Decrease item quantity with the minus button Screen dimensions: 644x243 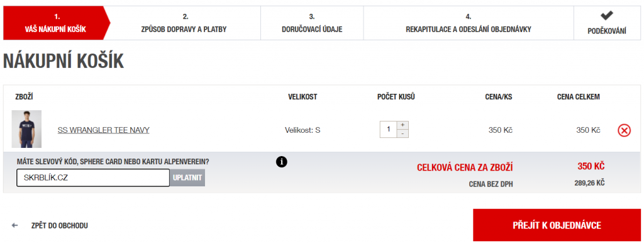pyautogui.click(x=402, y=133)
